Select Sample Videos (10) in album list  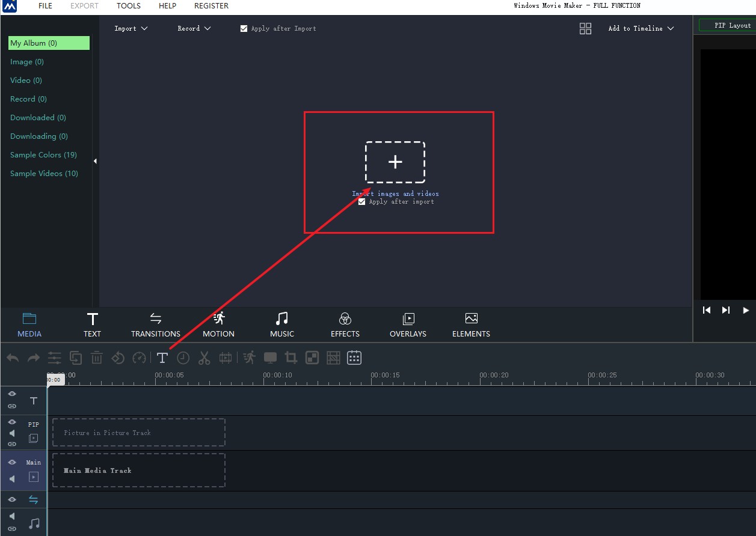[x=44, y=174]
